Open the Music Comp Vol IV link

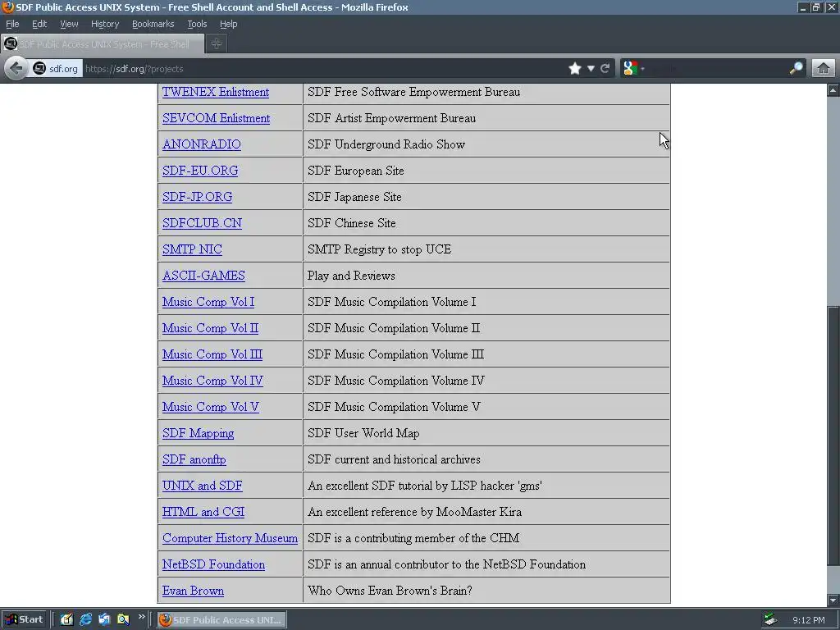[213, 381]
